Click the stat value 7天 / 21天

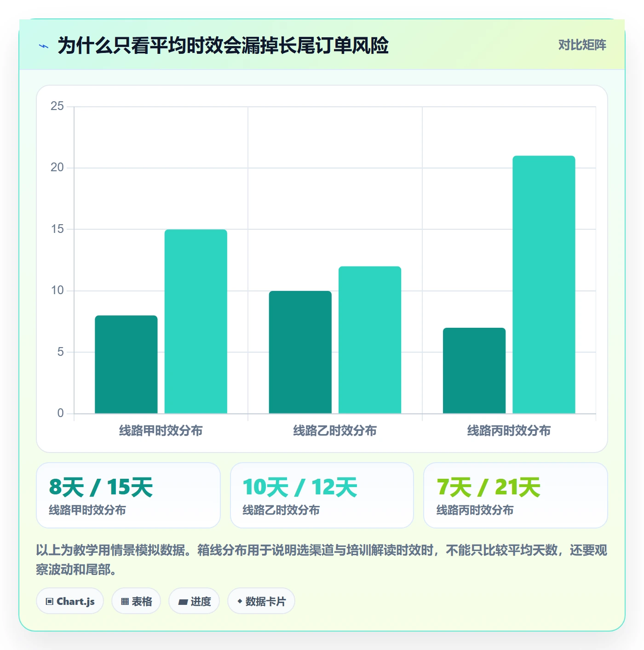(489, 487)
